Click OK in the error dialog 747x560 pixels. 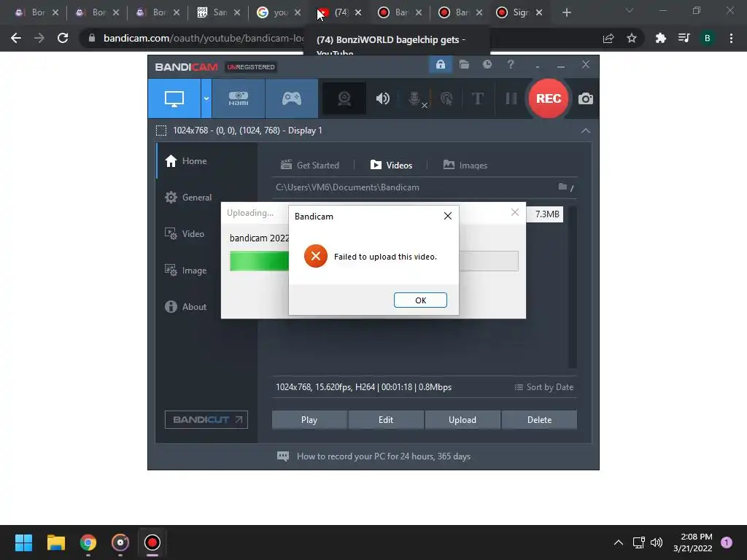click(x=420, y=300)
